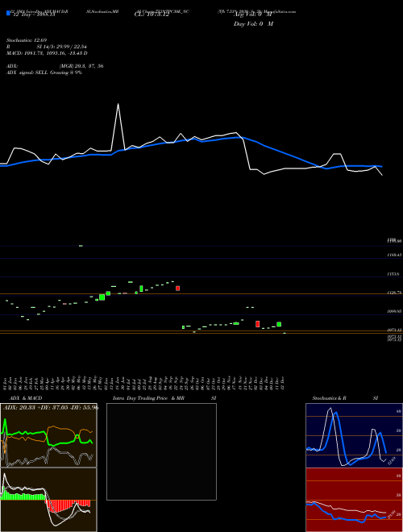Select the '12 Day = 1088.13' text
403x532 pixels.
point(34,15)
